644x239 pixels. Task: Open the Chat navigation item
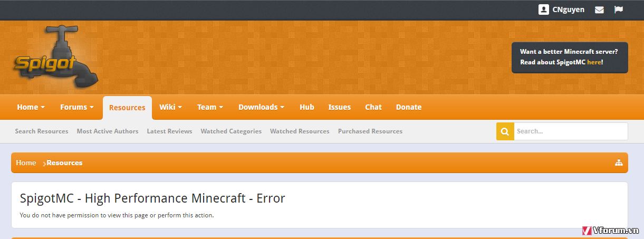(373, 107)
